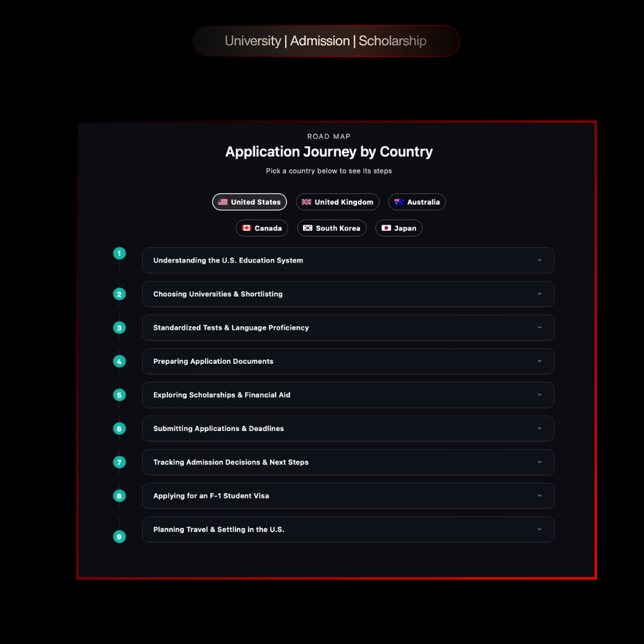Click the Australia flag icon

point(398,202)
